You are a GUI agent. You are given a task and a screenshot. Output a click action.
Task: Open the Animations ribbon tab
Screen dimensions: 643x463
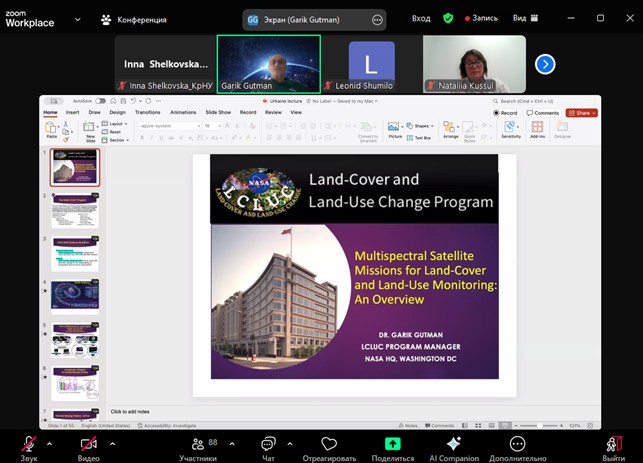coord(183,112)
